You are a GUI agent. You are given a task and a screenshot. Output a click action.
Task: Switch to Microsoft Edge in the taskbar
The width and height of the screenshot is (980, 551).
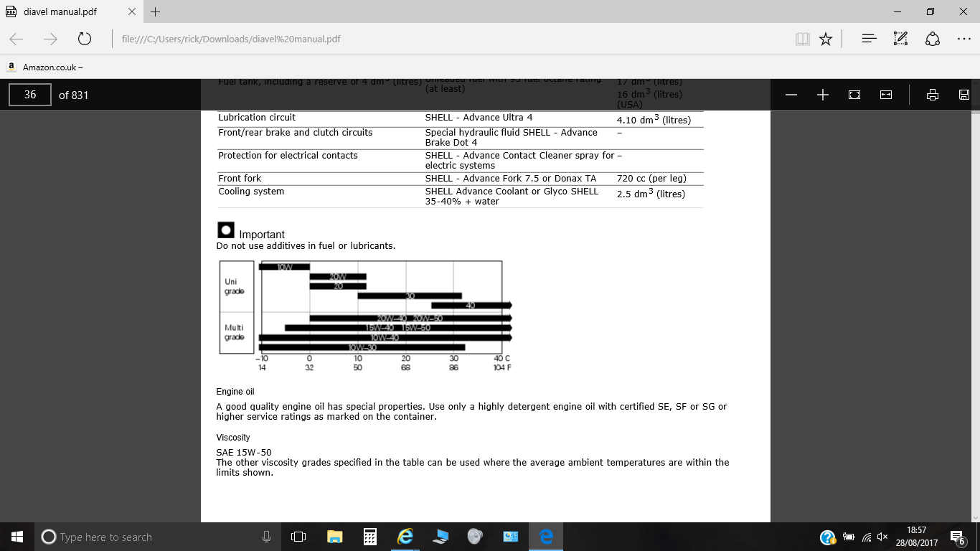coord(546,537)
